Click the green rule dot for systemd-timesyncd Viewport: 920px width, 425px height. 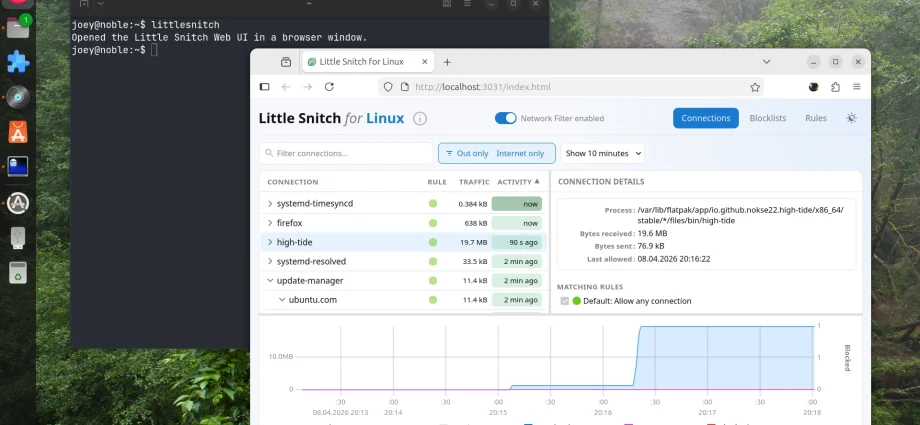433,204
